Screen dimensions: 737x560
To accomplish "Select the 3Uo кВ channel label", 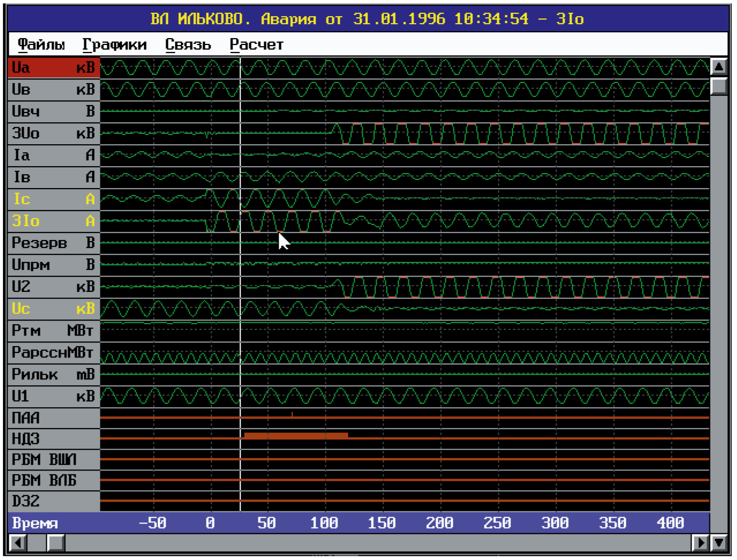I will click(54, 133).
